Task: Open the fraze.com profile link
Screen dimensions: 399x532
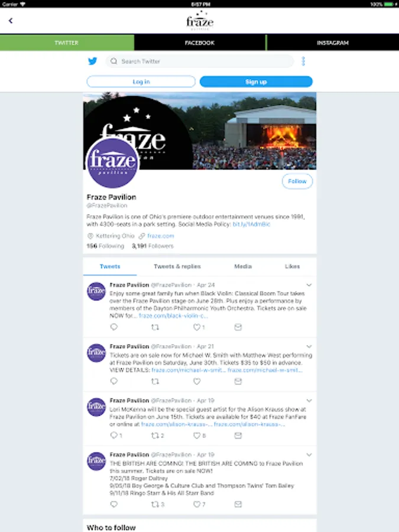Action: tap(160, 236)
